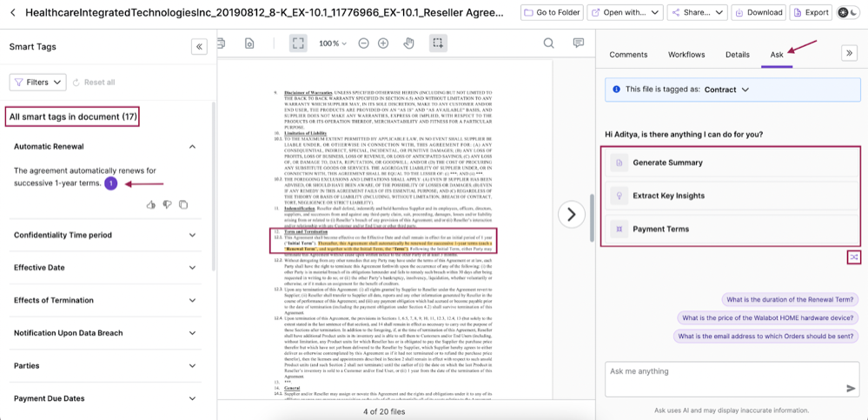Image resolution: width=868 pixels, height=420 pixels.
Task: Toggle dark mode theme switch
Action: [848, 13]
